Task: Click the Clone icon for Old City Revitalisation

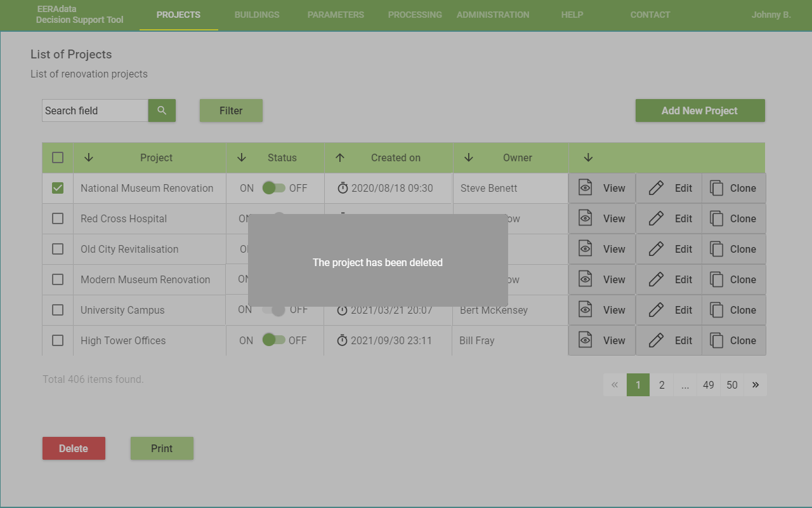Action: [716, 249]
